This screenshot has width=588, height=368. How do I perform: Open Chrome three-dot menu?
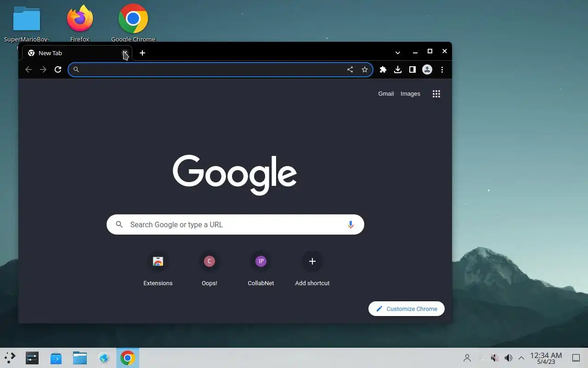[x=442, y=69]
